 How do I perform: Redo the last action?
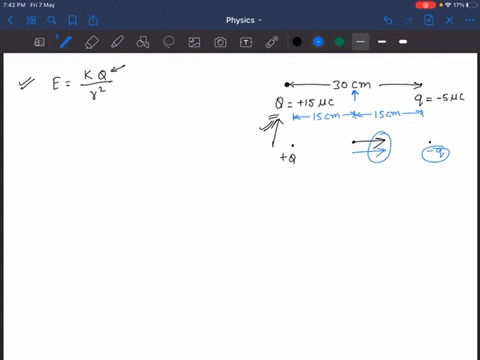pos(408,21)
